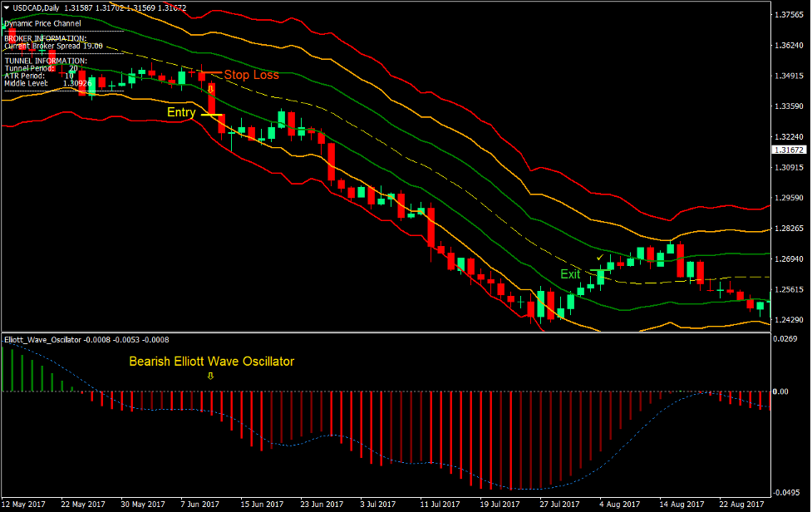This screenshot has height=512, width=812.
Task: Click the Entry annotation text
Action: click(181, 111)
